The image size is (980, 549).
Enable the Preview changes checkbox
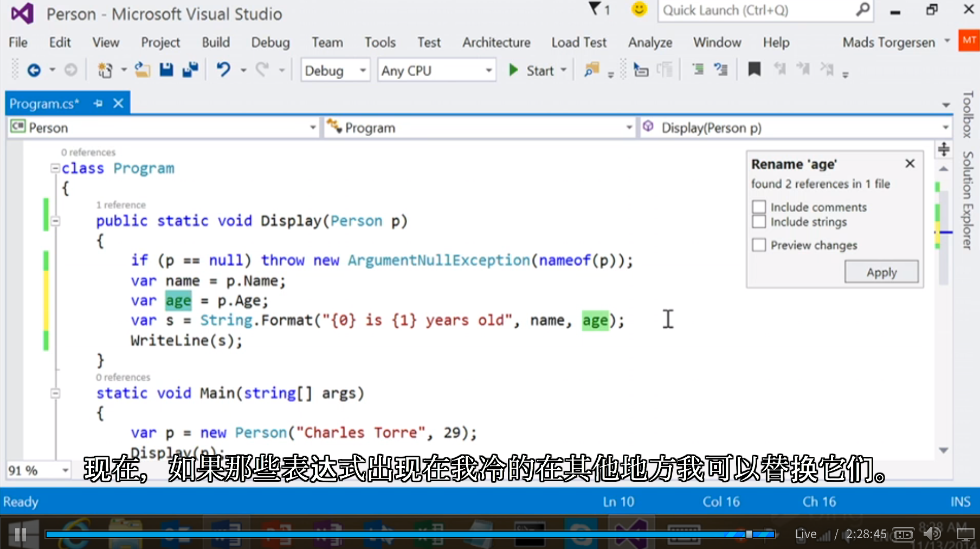(x=759, y=245)
